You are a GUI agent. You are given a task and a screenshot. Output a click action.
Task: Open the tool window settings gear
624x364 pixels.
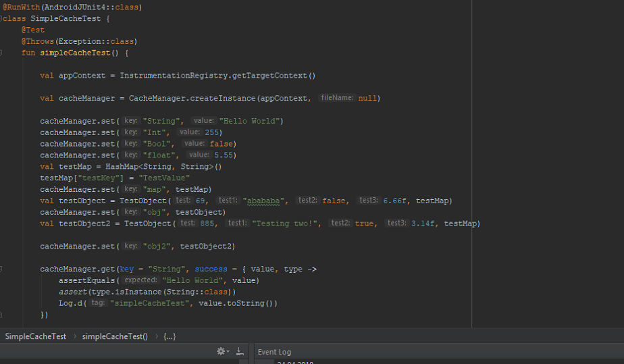(x=220, y=351)
